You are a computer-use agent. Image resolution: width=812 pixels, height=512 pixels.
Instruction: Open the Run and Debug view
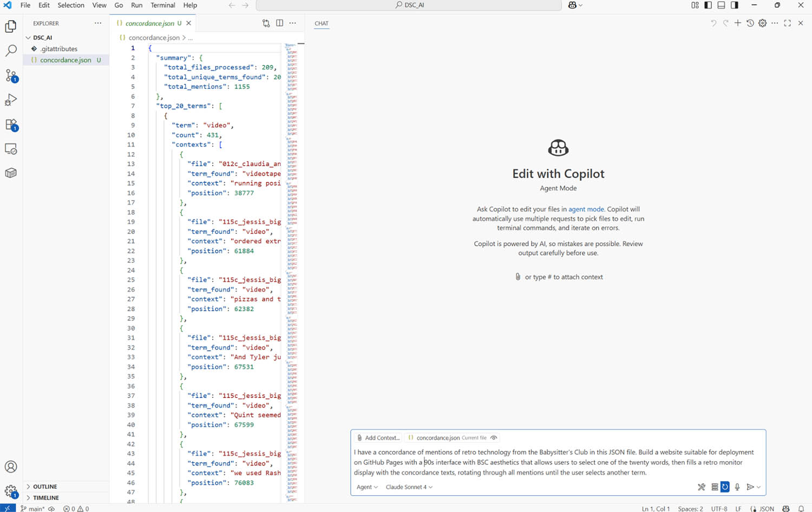[11, 100]
